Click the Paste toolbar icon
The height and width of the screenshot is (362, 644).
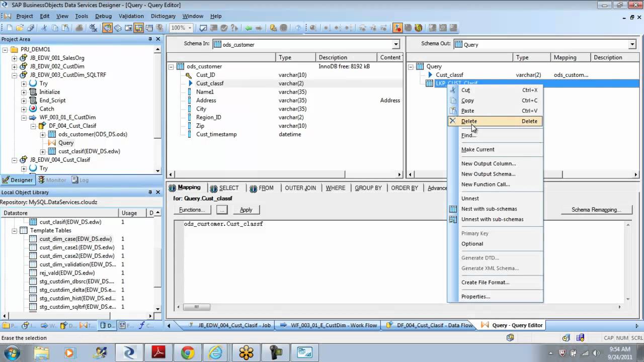(65, 28)
